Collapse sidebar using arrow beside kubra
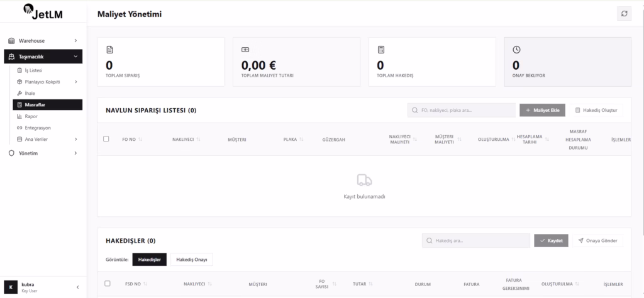The image size is (644, 298). pyautogui.click(x=77, y=287)
